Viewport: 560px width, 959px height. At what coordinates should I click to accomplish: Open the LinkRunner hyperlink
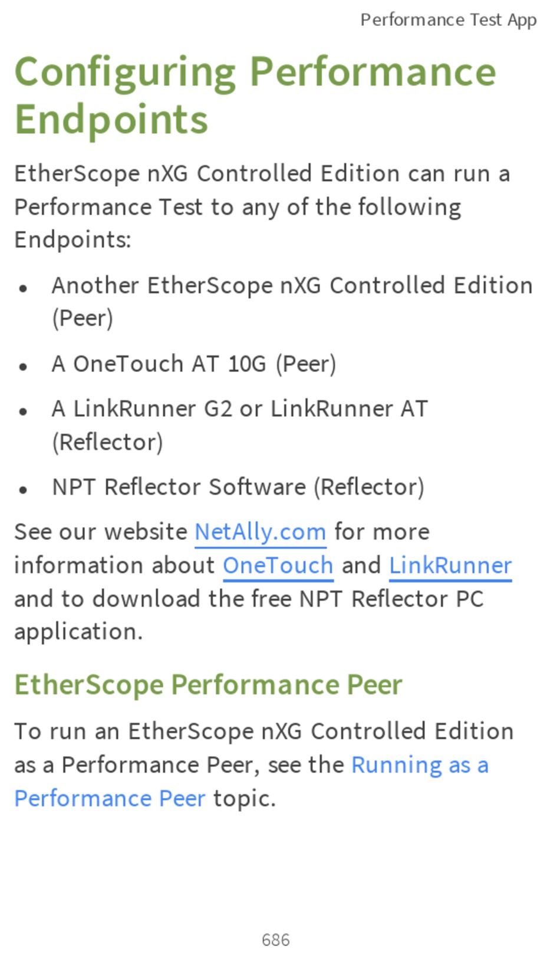click(x=450, y=566)
